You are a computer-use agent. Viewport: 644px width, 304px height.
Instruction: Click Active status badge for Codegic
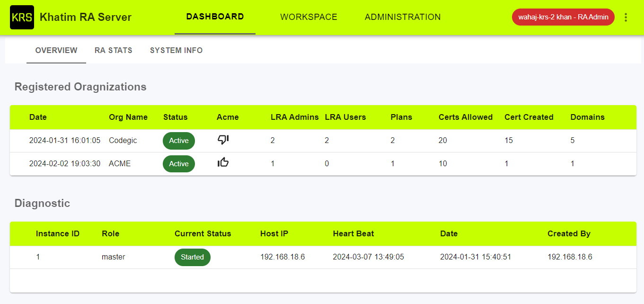pyautogui.click(x=179, y=141)
